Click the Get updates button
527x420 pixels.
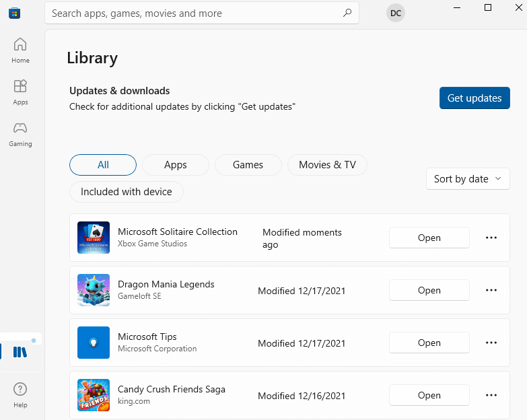click(x=475, y=98)
